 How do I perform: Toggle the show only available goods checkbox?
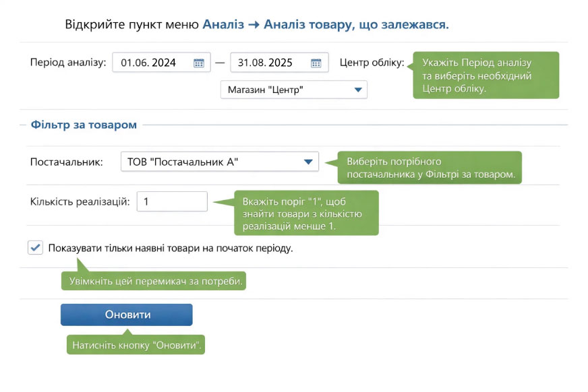tap(36, 248)
